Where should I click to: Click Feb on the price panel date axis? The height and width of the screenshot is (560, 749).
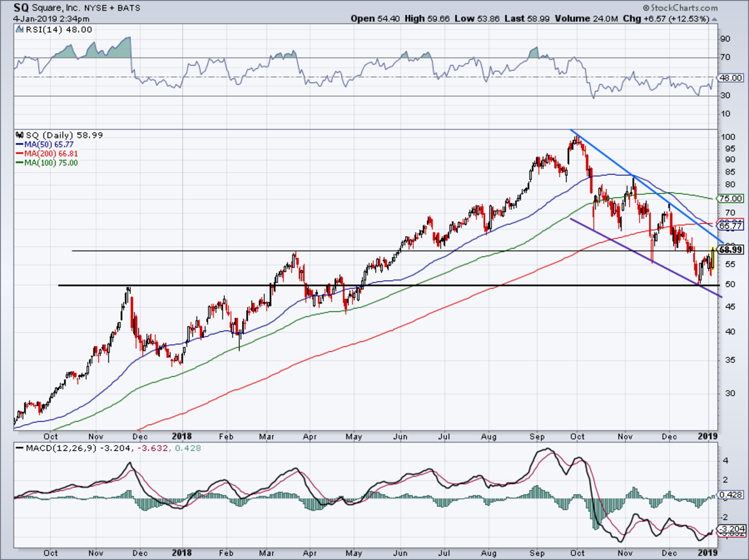coord(228,436)
